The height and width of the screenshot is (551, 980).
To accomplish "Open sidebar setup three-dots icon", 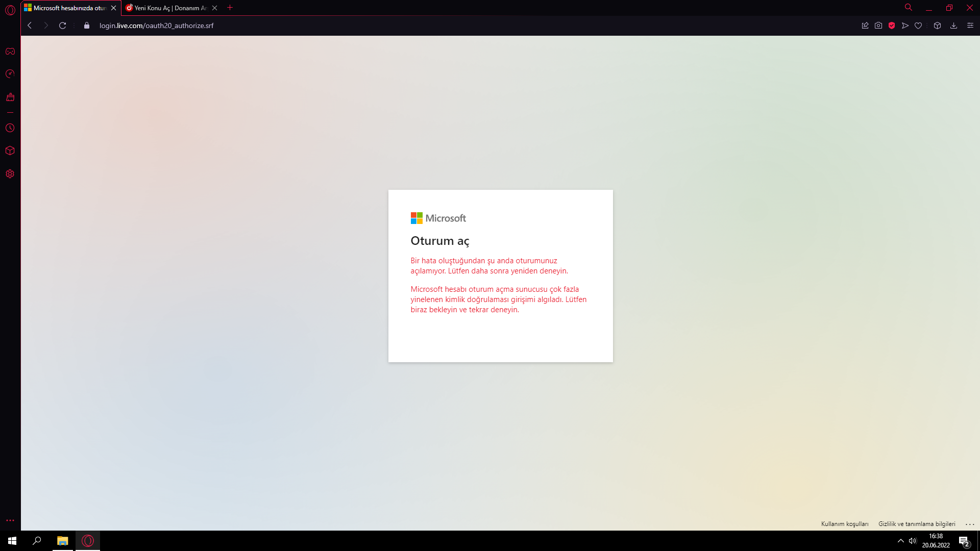I will click(x=10, y=520).
